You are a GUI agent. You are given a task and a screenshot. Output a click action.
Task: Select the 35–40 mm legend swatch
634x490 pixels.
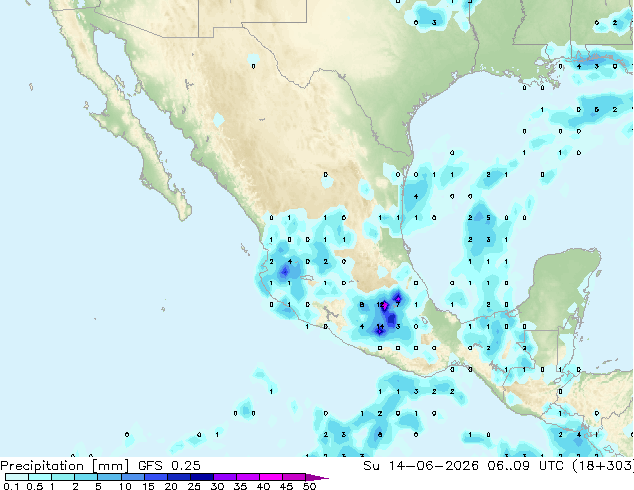click(247, 477)
